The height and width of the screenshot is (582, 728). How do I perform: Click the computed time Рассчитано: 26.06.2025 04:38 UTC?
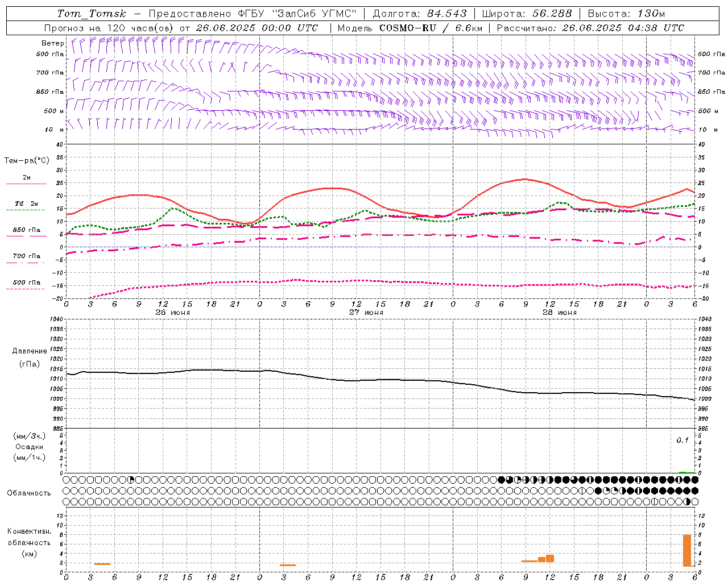tap(590, 28)
